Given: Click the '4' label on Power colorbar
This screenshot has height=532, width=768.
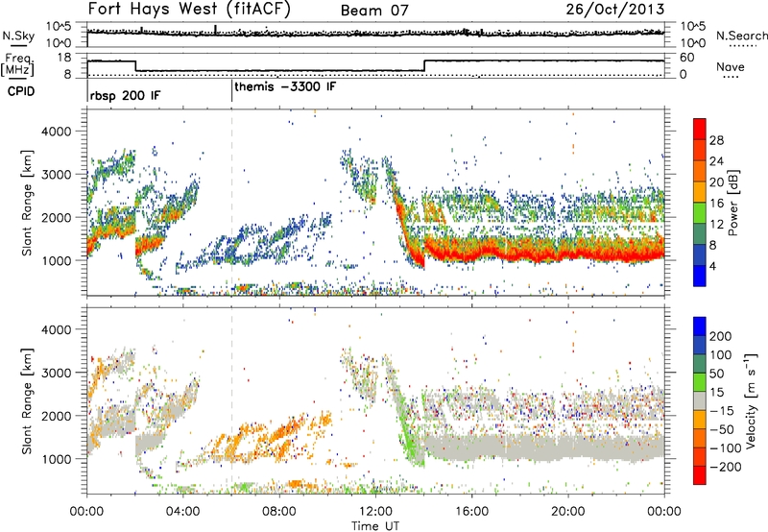Looking at the screenshot, I should [x=712, y=267].
